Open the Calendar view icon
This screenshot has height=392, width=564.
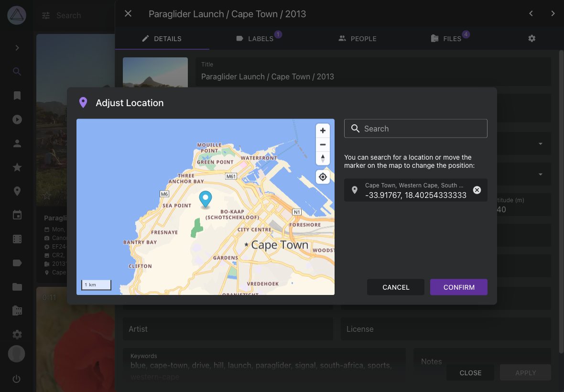coord(17,215)
